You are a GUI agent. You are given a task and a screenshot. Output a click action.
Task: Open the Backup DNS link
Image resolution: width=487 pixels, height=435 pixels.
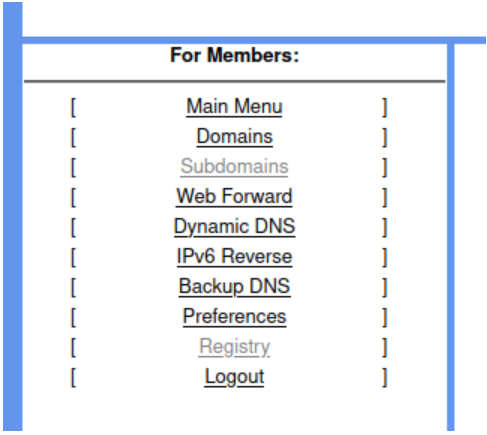click(234, 287)
